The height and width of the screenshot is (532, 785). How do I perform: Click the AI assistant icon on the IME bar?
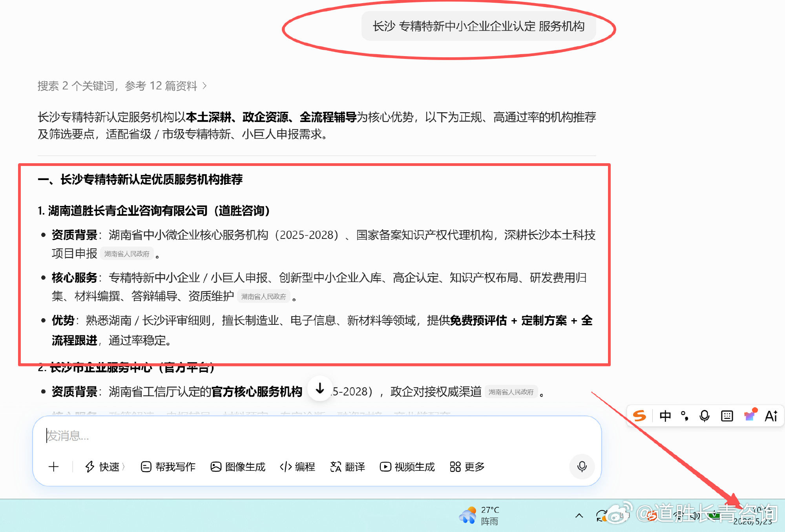[x=771, y=416]
